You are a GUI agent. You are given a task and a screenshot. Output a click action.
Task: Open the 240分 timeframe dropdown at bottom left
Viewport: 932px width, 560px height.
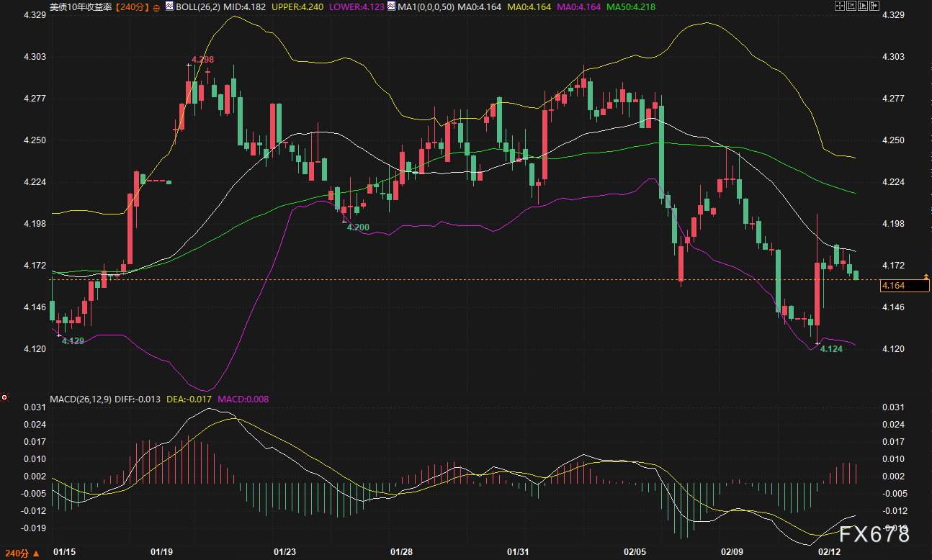point(20,553)
